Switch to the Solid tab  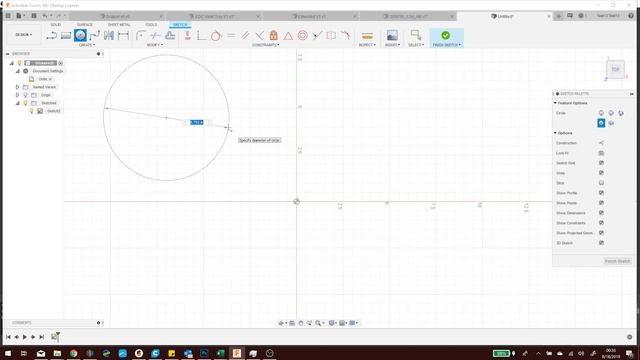[56, 25]
